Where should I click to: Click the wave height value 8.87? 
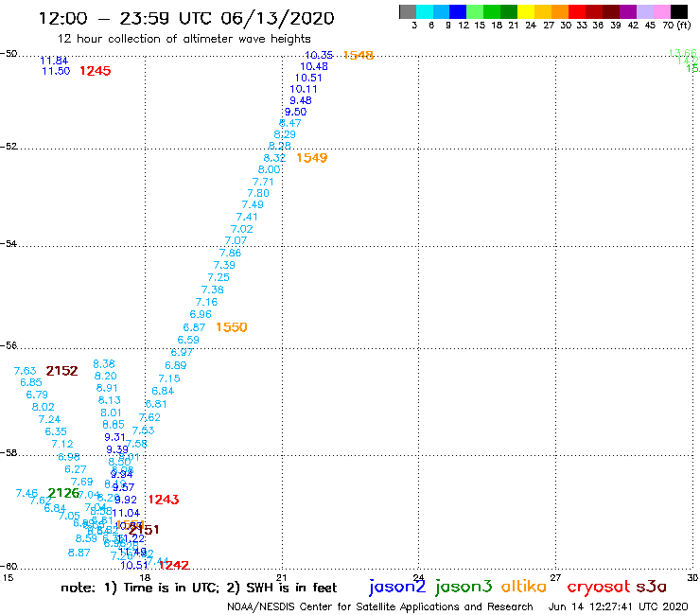(x=79, y=553)
